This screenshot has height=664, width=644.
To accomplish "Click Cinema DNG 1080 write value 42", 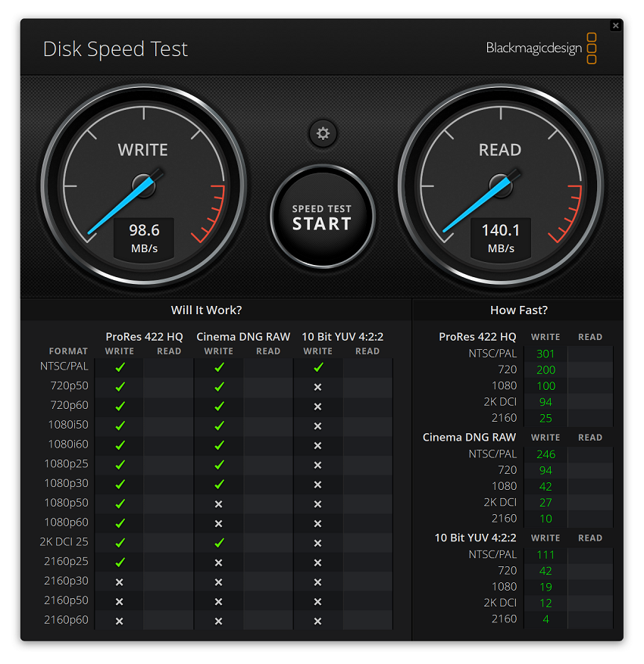I will (x=546, y=486).
